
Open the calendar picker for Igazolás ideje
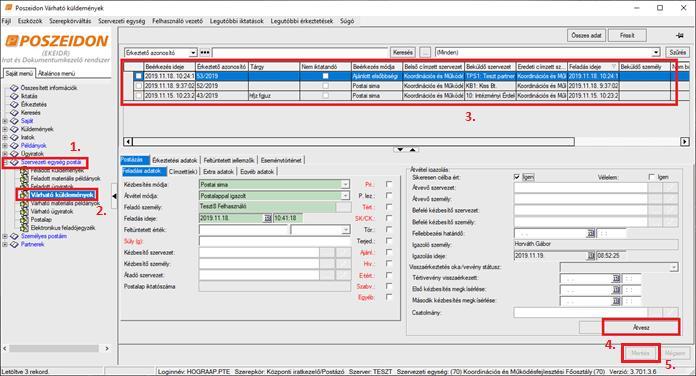click(x=591, y=256)
